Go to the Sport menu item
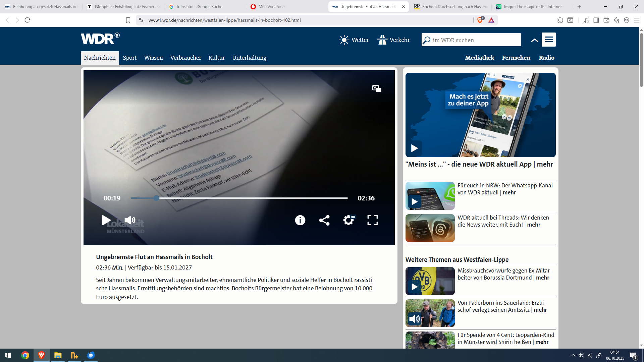This screenshot has height=362, width=644. [129, 58]
